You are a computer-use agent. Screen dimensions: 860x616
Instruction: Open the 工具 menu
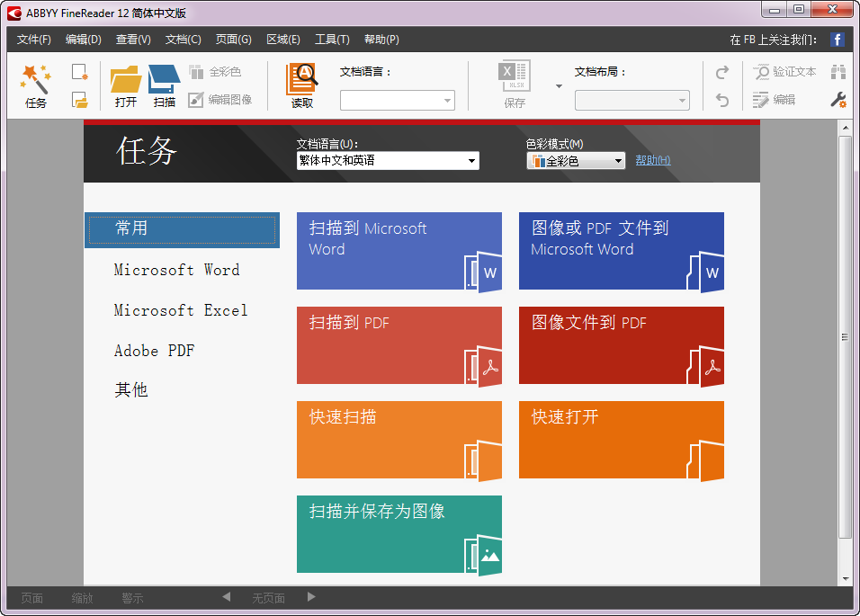point(331,39)
